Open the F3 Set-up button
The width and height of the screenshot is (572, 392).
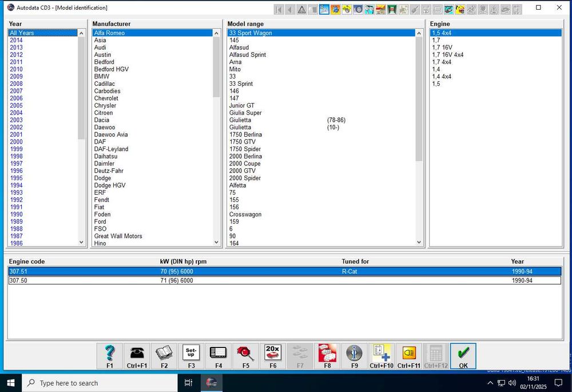click(x=191, y=356)
